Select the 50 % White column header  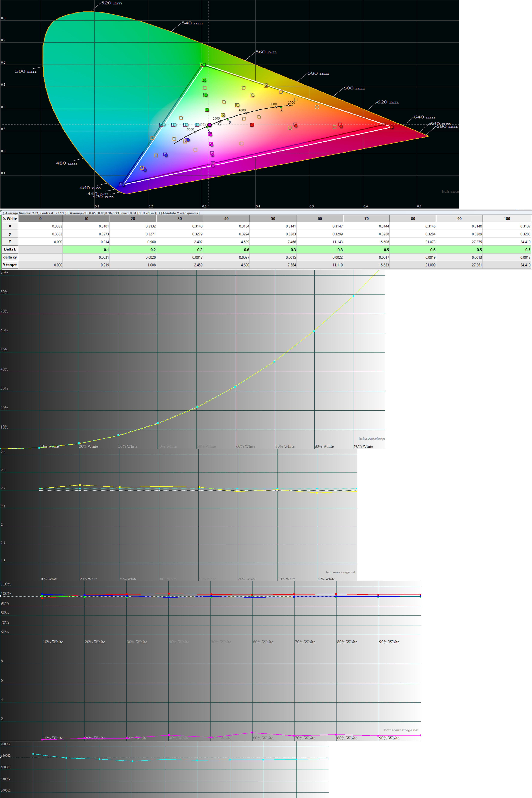click(273, 218)
